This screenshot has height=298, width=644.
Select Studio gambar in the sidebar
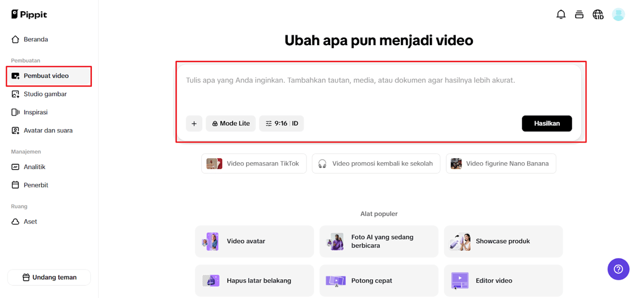[x=45, y=94]
